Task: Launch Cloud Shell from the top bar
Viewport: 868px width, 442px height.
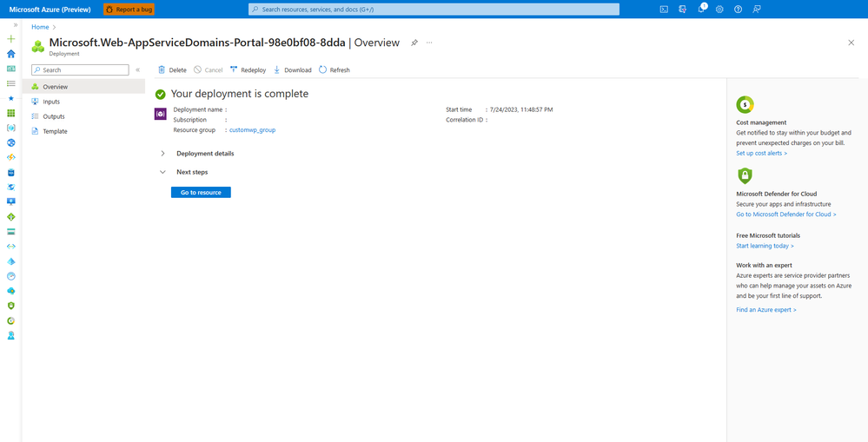Action: (664, 10)
